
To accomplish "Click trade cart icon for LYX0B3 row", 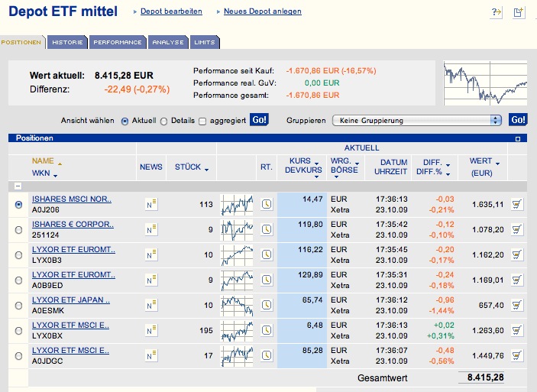I will (x=517, y=254).
